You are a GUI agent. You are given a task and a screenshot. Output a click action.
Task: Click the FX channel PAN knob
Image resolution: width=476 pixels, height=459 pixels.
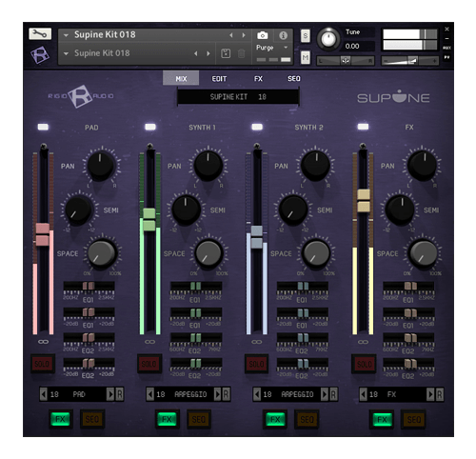pyautogui.click(x=422, y=166)
